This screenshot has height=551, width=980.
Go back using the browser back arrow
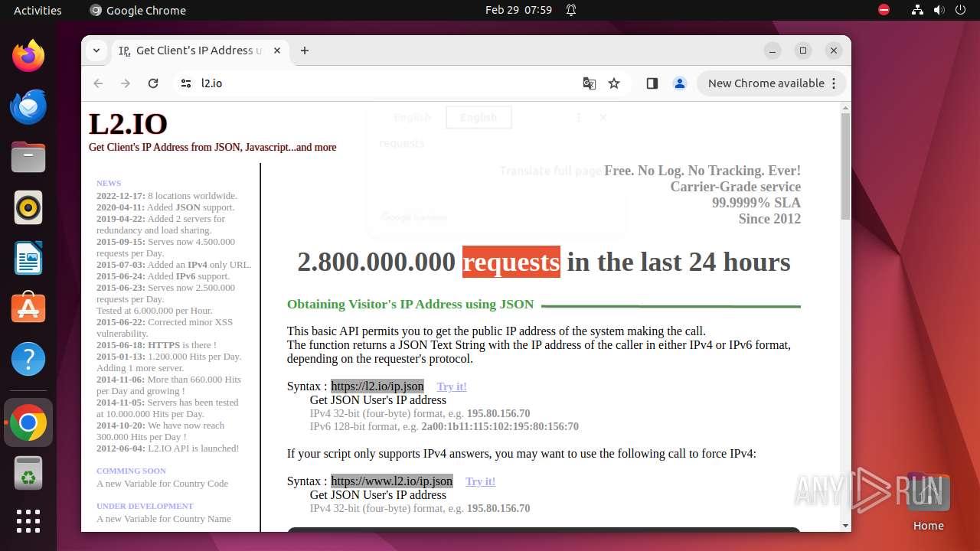(98, 83)
